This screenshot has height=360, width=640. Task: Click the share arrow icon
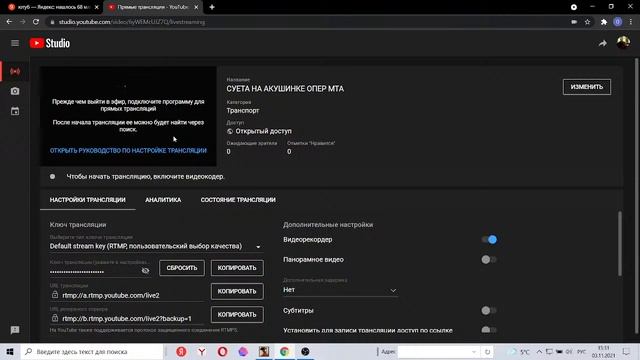pyautogui.click(x=602, y=43)
